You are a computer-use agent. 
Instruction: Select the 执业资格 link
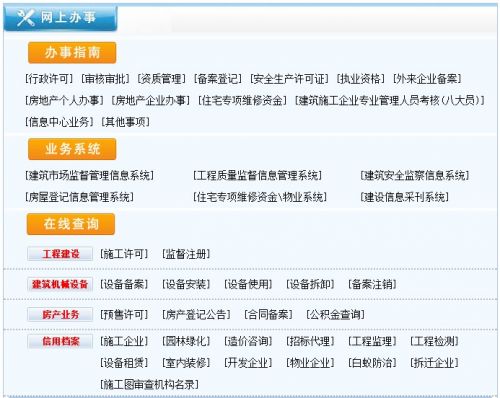click(361, 79)
